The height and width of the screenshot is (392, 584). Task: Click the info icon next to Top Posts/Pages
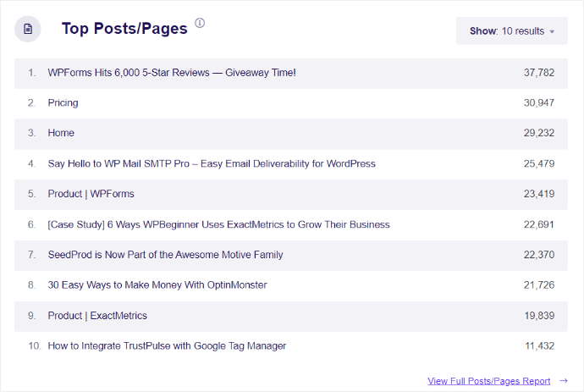coord(200,23)
